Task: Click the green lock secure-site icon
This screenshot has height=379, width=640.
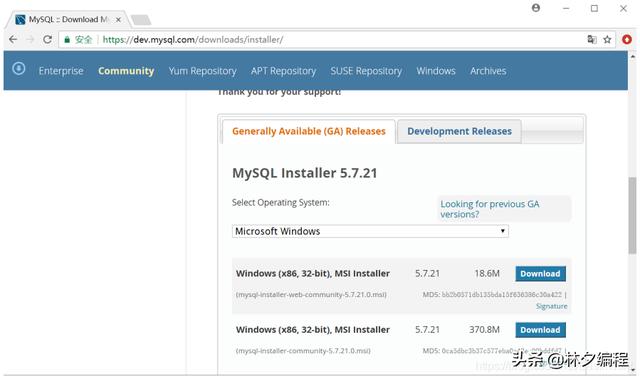Action: click(67, 40)
